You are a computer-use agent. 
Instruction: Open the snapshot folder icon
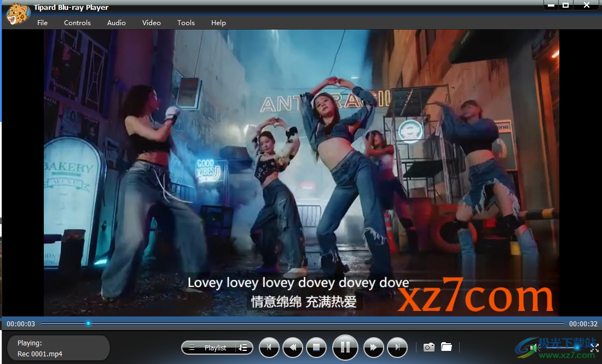click(x=446, y=347)
